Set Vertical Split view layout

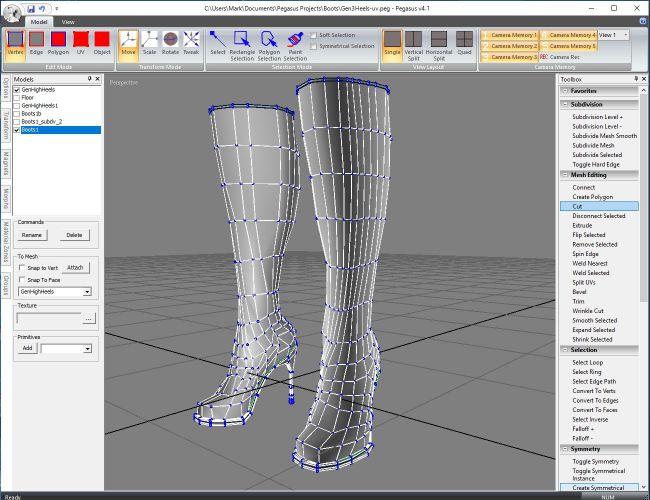[x=414, y=41]
